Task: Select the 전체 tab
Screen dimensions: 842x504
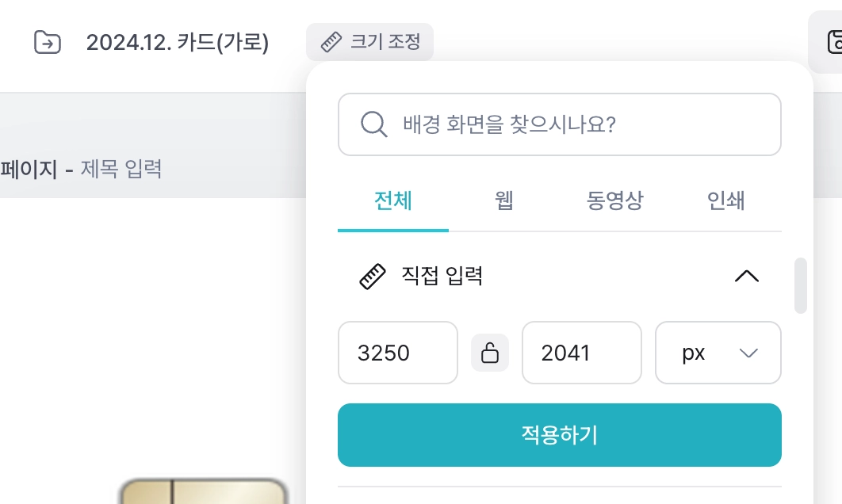Action: (x=393, y=201)
